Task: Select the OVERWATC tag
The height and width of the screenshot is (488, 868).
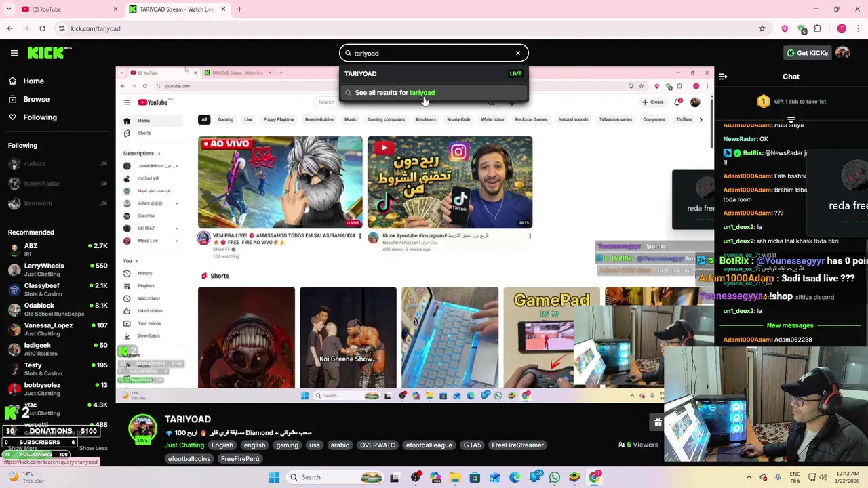Action: [377, 445]
